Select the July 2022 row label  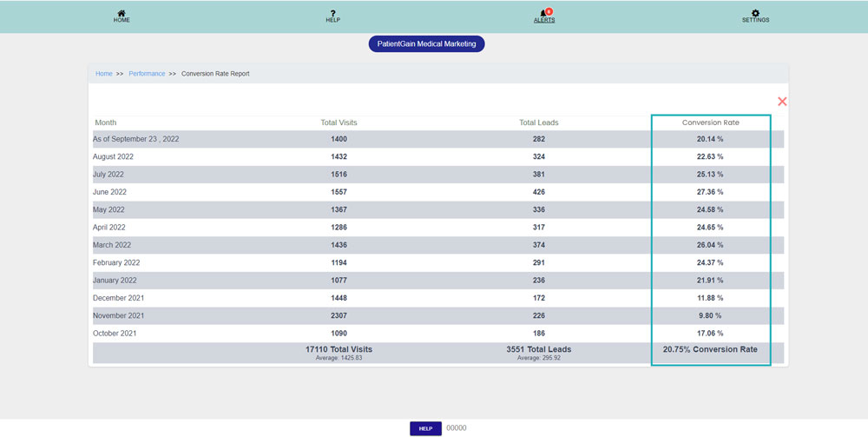(x=108, y=175)
